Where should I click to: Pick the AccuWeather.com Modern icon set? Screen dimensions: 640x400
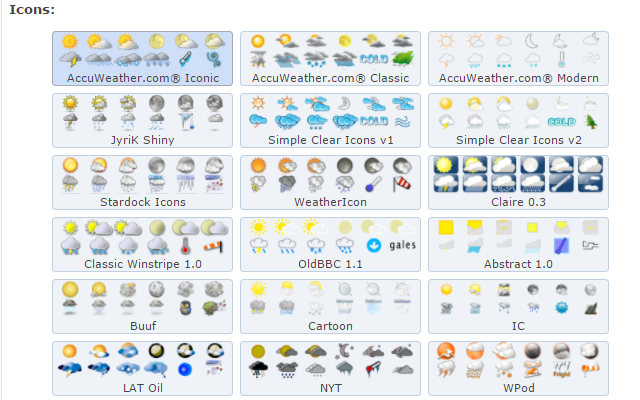pos(518,58)
